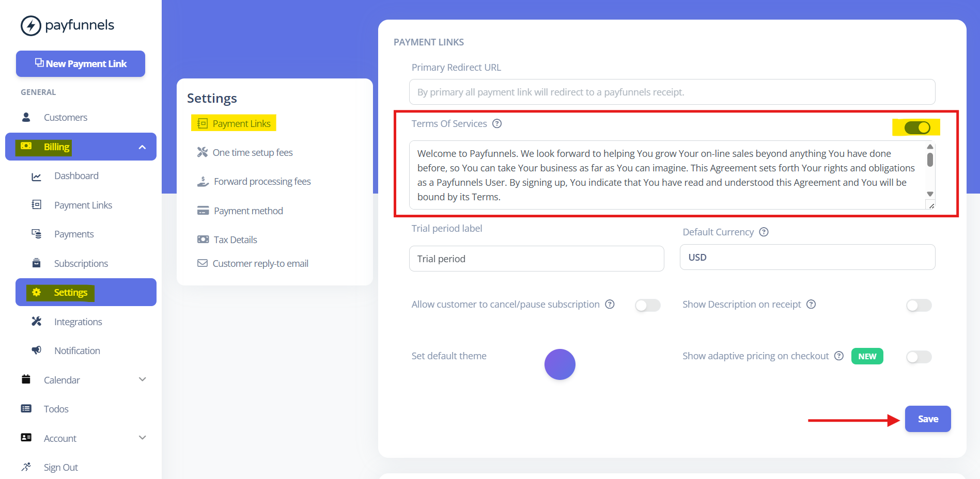Click the Trial period label input field
The height and width of the screenshot is (479, 980).
coord(537,259)
